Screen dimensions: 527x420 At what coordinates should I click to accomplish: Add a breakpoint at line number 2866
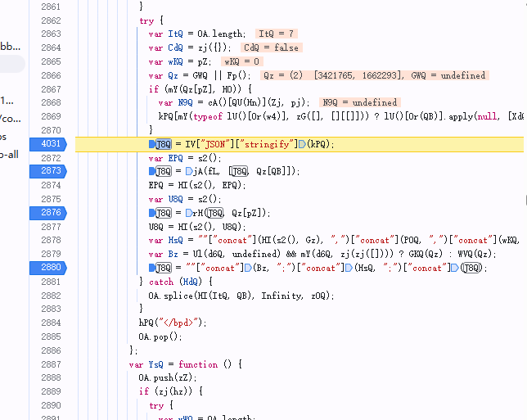point(51,75)
